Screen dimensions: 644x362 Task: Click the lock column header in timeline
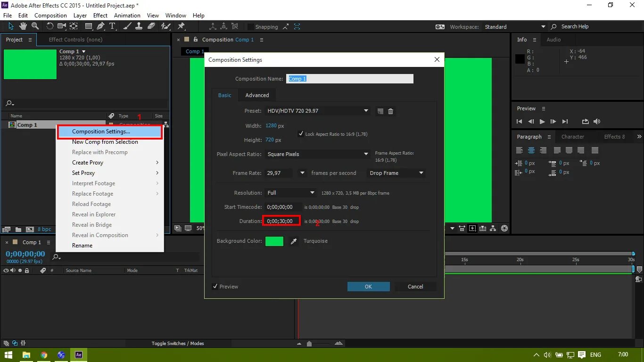click(x=27, y=271)
